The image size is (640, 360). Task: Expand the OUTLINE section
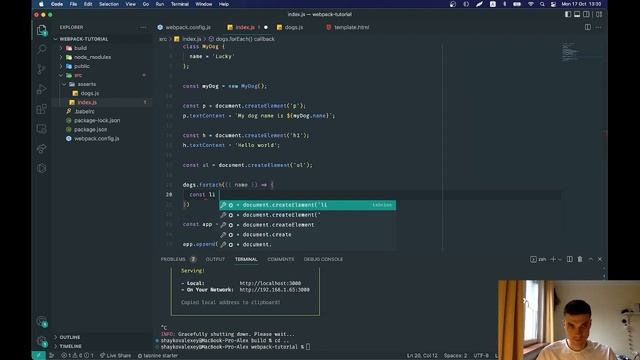tap(69, 337)
